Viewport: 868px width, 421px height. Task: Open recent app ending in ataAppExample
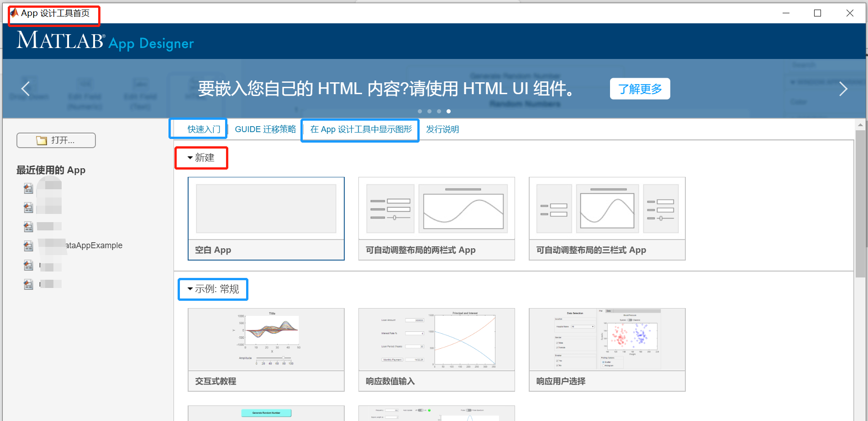[73, 245]
